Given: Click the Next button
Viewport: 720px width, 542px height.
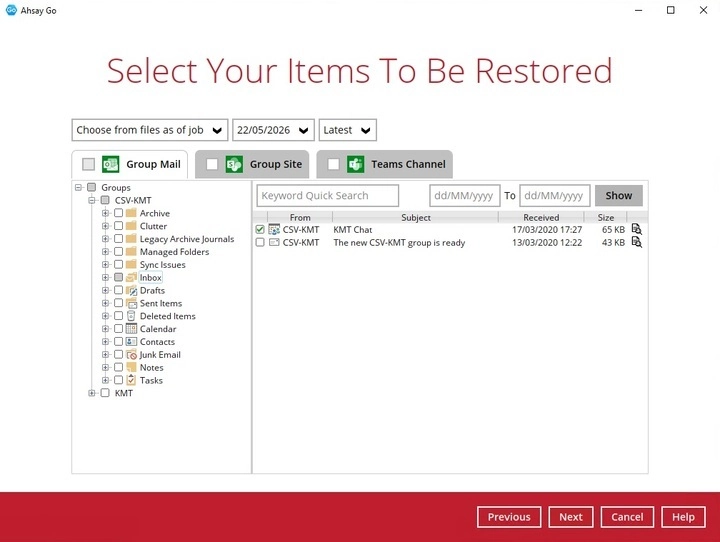Looking at the screenshot, I should click(571, 517).
